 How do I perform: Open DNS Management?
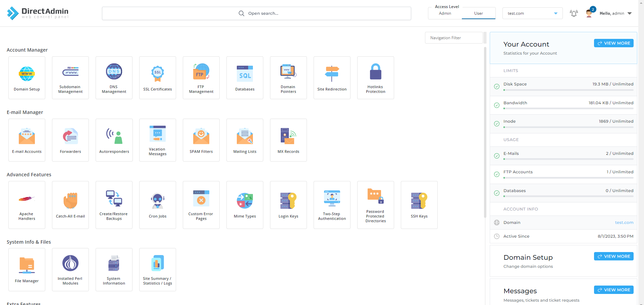click(x=114, y=78)
